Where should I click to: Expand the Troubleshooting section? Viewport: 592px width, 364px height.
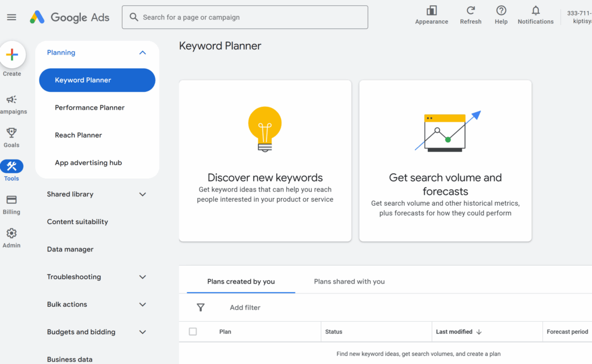[142, 277]
